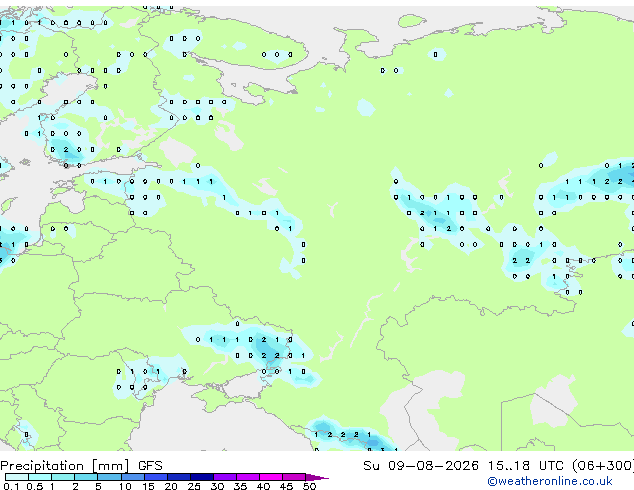Viewport: 634px width, 490px height.
Task: Select the 45–50 mm legend swatch
Action: point(294,477)
